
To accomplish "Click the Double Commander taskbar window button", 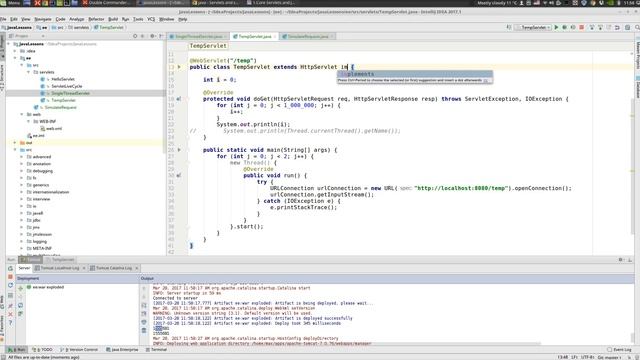I will point(106,3).
